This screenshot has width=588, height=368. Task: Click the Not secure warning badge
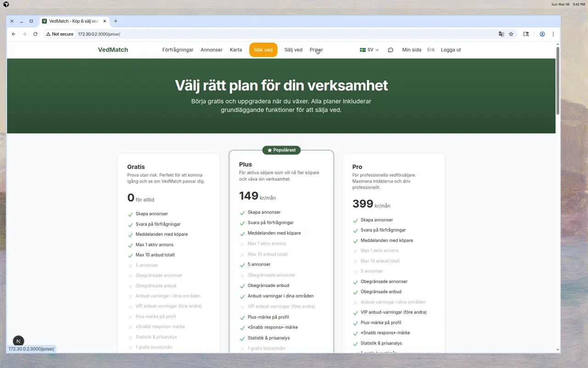point(59,34)
